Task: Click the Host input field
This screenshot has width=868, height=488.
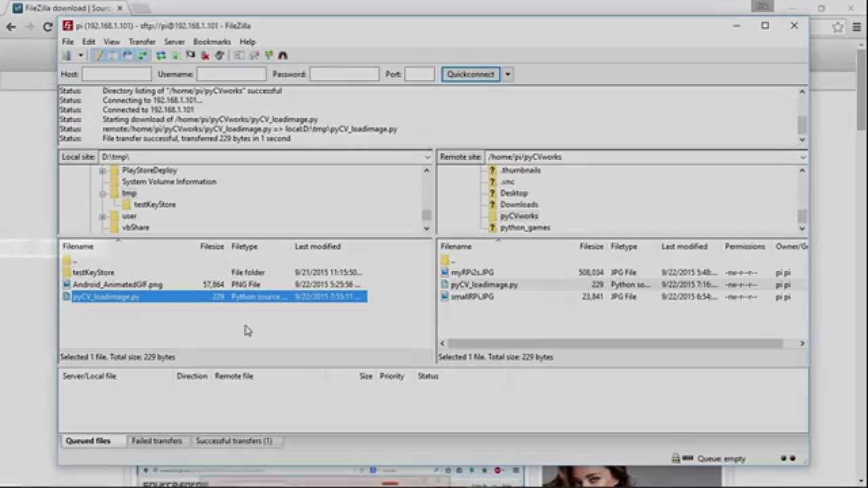Action: [117, 74]
